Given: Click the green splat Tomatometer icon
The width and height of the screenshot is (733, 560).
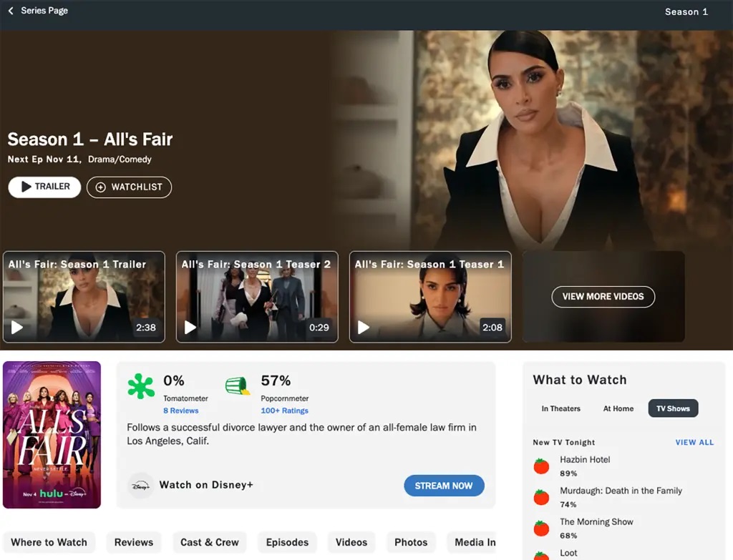Looking at the screenshot, I should [x=141, y=386].
